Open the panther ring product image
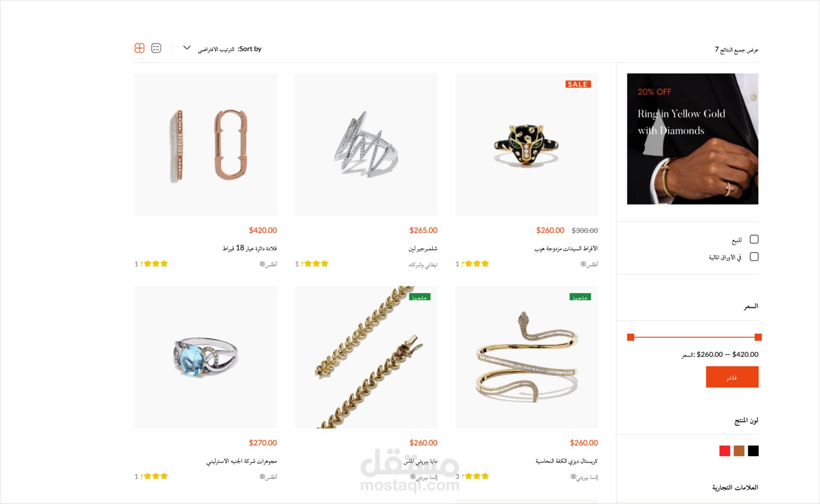Screen dimensions: 820x504 [527, 145]
